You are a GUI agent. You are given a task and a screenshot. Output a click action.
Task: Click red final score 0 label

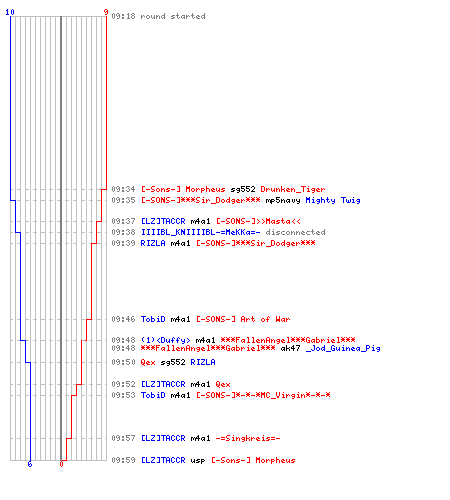(61, 464)
